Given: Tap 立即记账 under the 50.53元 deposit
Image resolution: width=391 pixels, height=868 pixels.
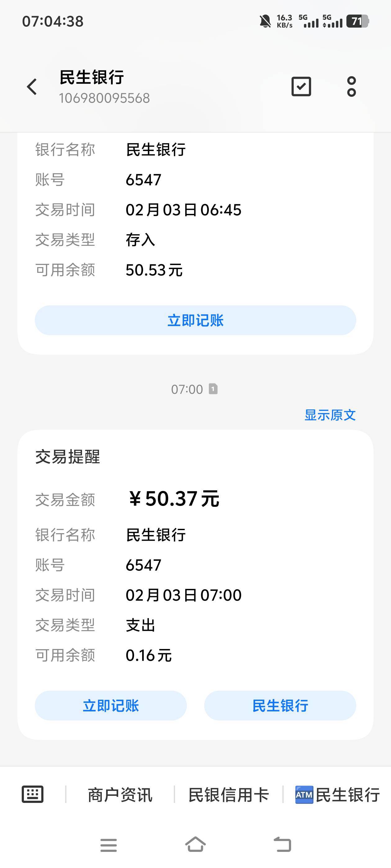Looking at the screenshot, I should point(195,320).
